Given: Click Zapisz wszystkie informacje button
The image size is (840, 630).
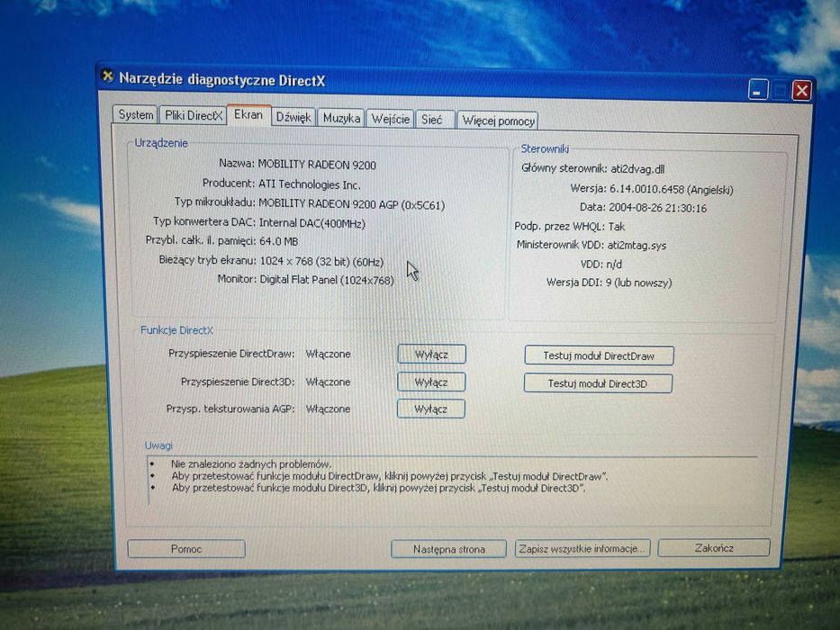Looking at the screenshot, I should 583,548.
